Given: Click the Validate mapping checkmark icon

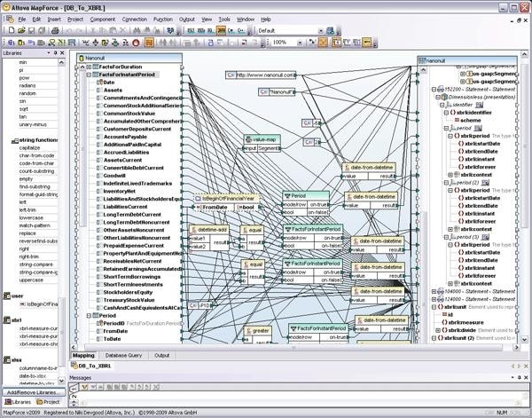Looking at the screenshot, I should [170, 30].
